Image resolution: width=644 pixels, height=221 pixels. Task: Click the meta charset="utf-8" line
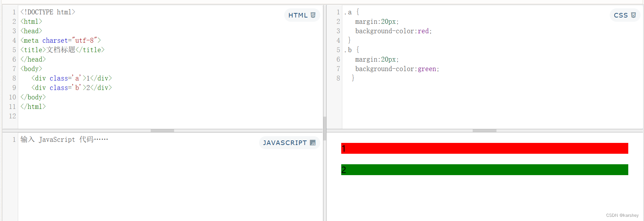pos(60,40)
